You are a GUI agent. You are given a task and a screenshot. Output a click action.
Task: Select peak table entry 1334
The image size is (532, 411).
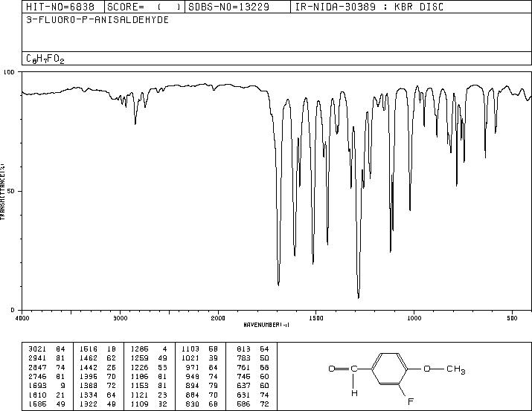[x=89, y=395]
